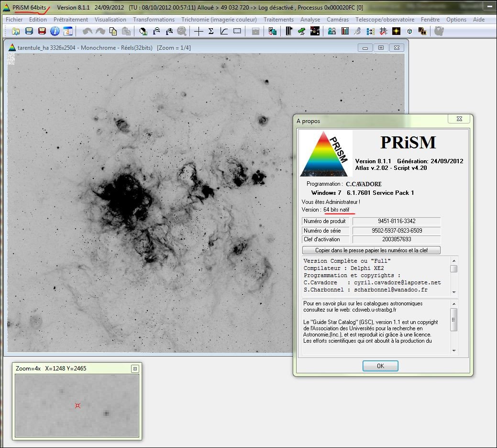This screenshot has height=448, width=497.
Task: Click the histogram bars toolbar icon
Action: [x=345, y=31]
